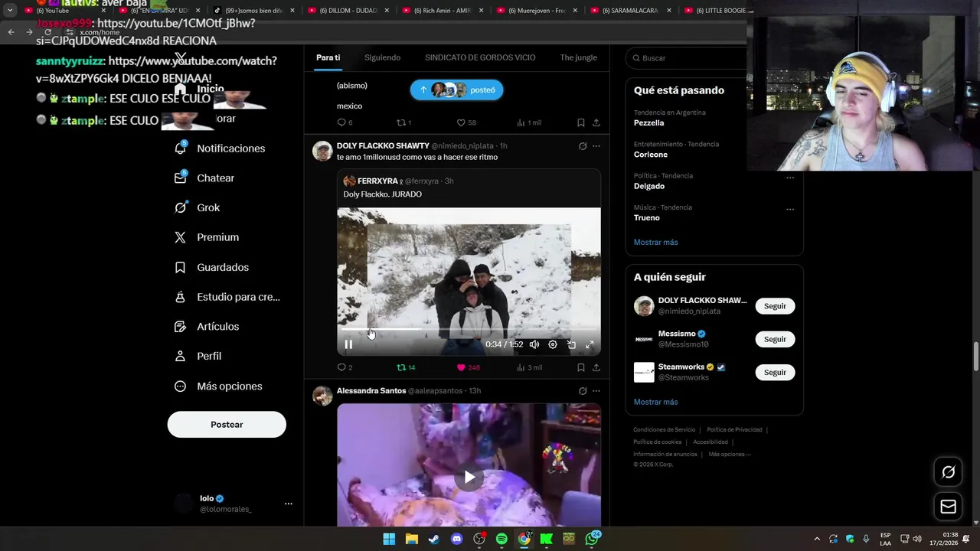Switch to Rich Amiri browser tab

point(443,11)
